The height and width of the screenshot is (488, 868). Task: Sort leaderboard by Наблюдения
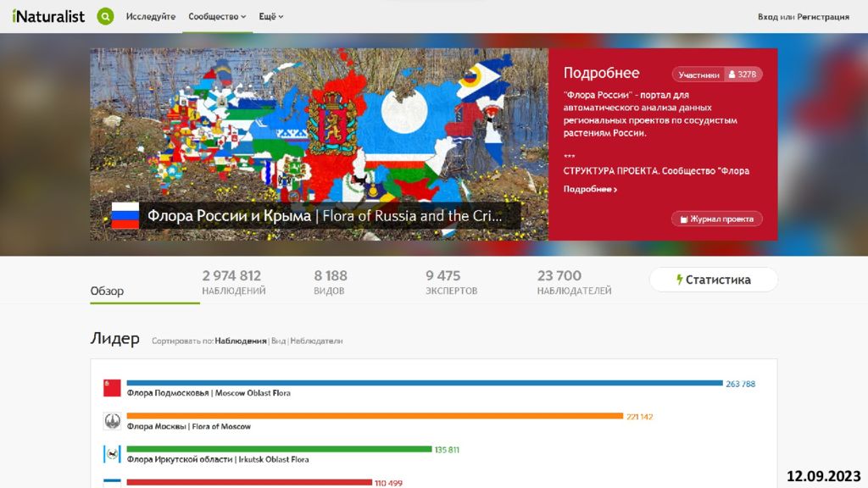pos(240,341)
